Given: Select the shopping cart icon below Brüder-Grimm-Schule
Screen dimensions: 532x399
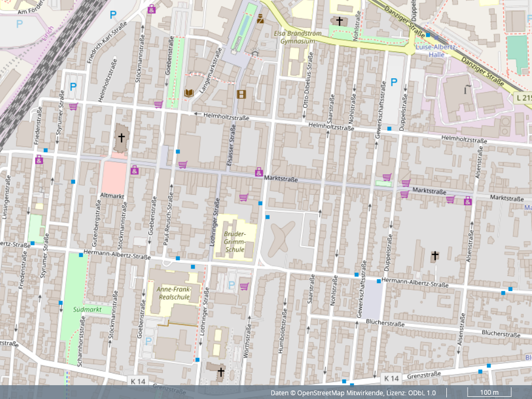Looking at the screenshot, I should coord(244,286).
